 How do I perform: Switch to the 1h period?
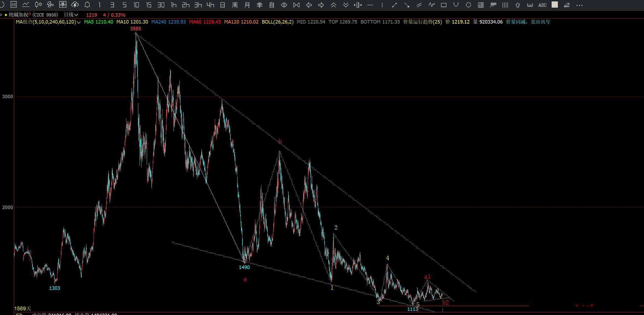pos(173,5)
